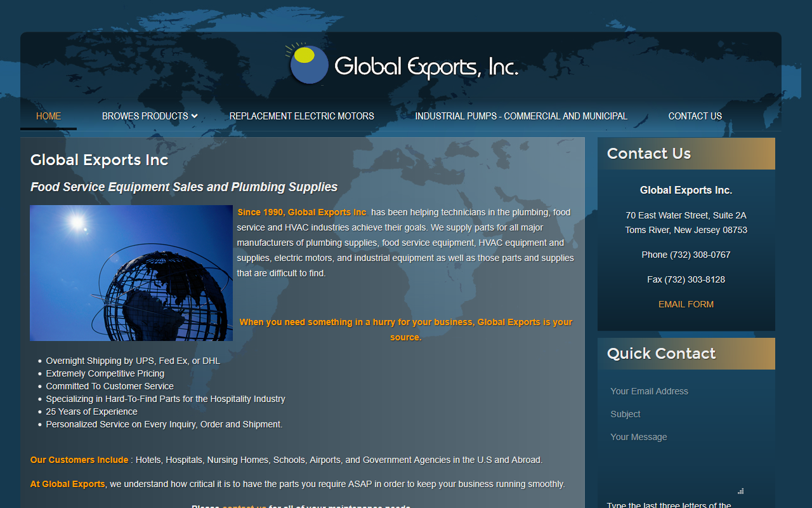Screen dimensions: 812x508
Task: Click 'Fax (732) 303-8128' text
Action: coord(686,279)
